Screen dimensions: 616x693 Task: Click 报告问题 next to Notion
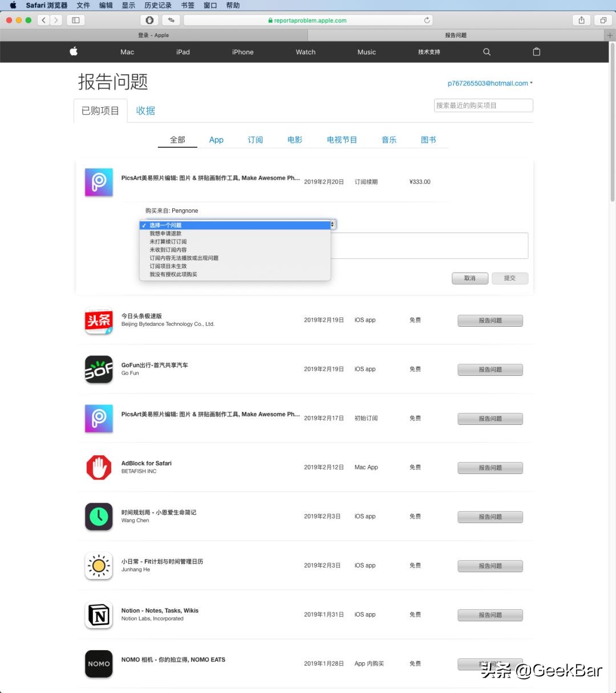[x=489, y=615]
